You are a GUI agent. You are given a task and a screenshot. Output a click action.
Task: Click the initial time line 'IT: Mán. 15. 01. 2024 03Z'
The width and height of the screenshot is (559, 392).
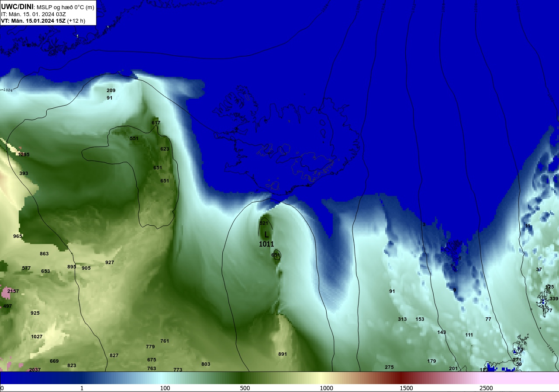tap(33, 14)
